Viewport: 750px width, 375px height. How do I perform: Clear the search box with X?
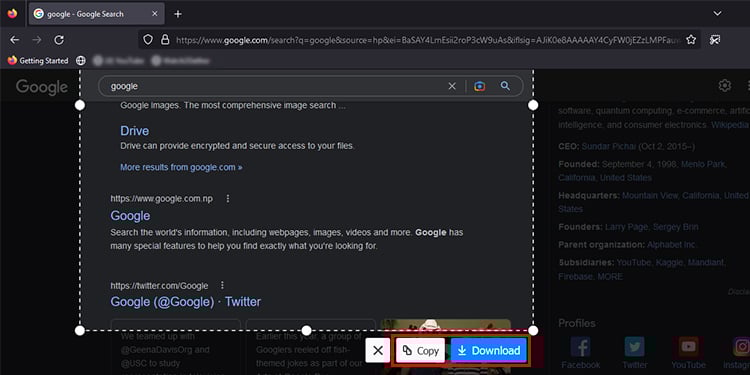coord(452,86)
